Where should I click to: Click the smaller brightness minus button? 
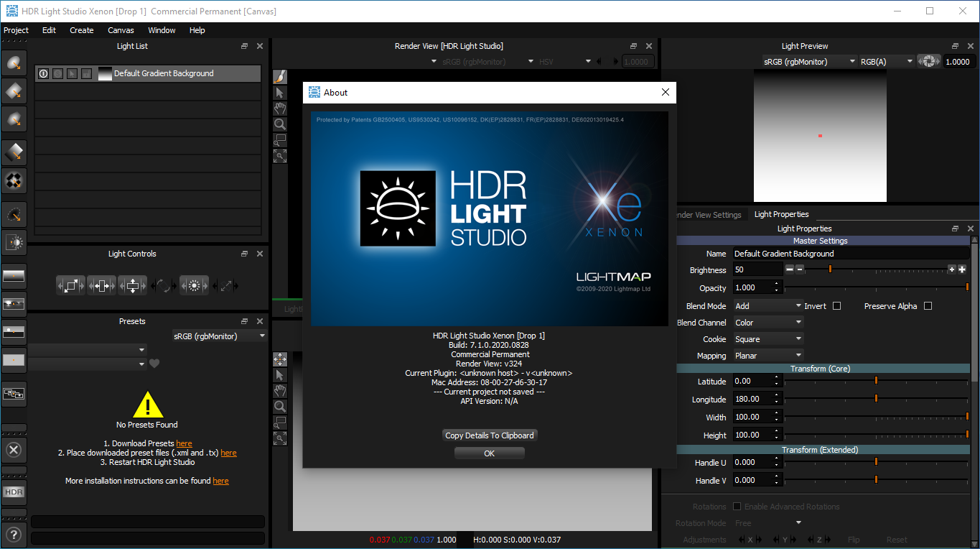click(800, 269)
